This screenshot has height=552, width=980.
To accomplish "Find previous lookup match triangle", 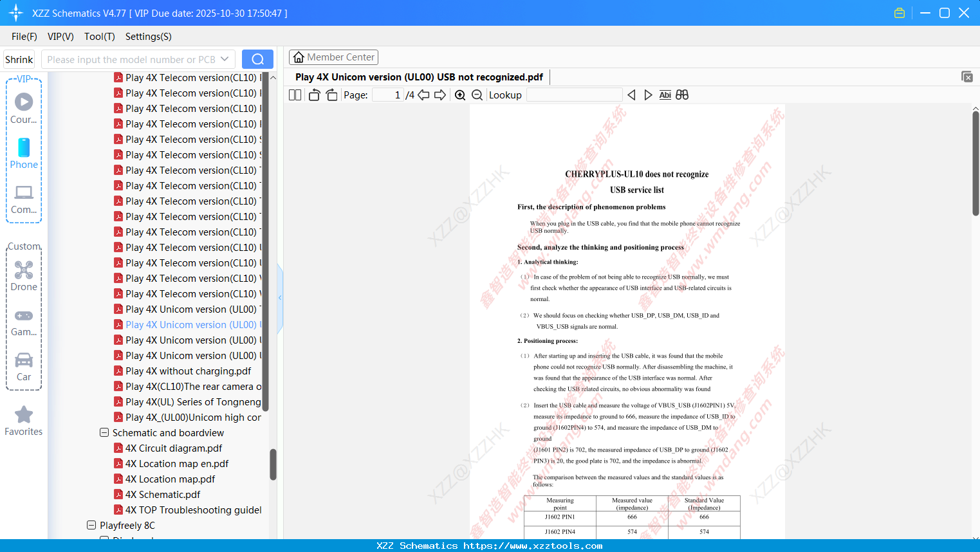I will [631, 95].
